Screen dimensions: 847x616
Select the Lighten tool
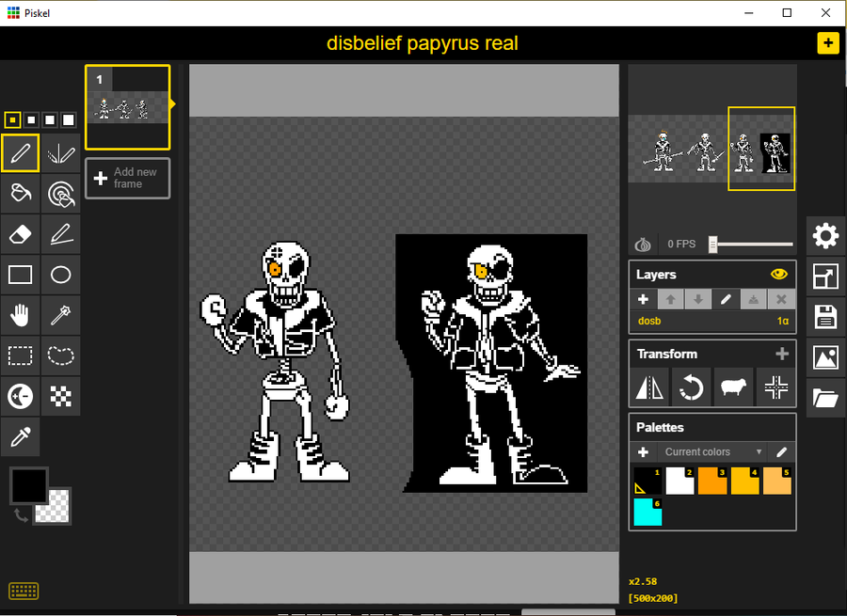pyautogui.click(x=21, y=396)
